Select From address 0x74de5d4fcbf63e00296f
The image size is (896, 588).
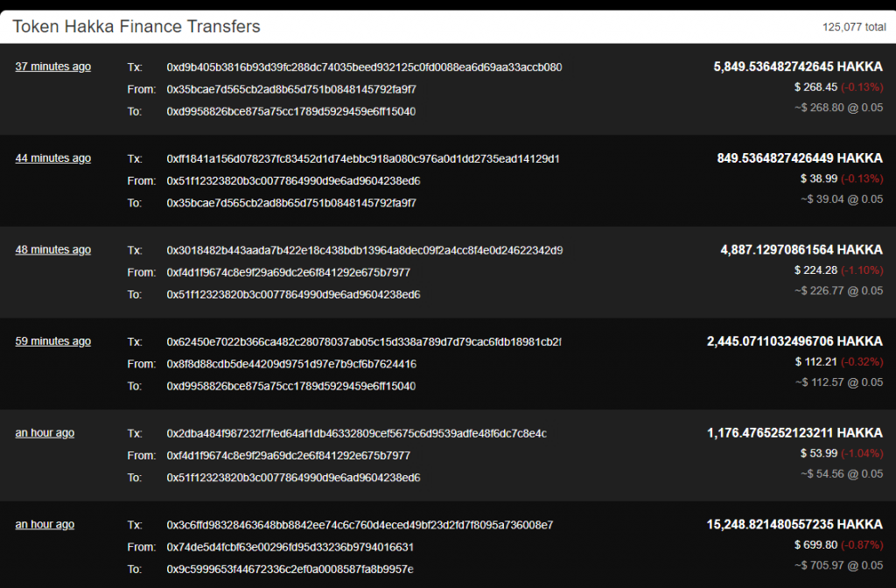290,548
